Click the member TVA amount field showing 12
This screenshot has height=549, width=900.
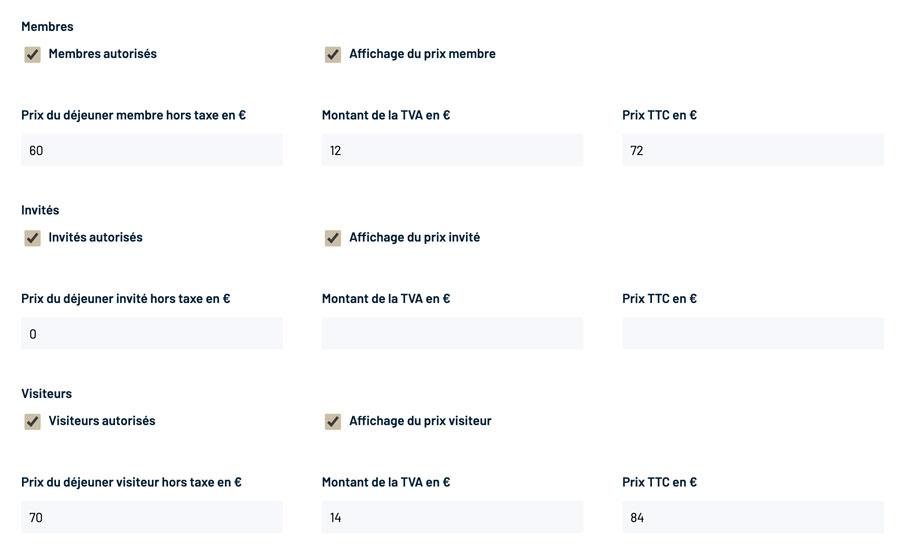coord(452,150)
